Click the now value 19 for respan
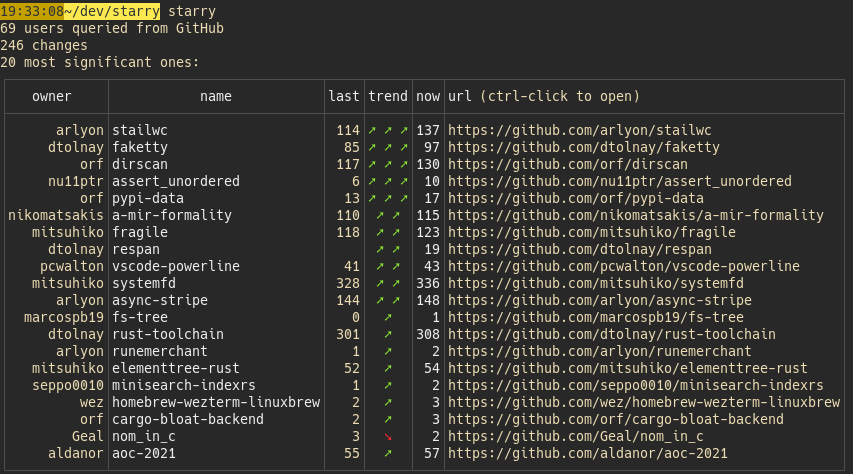This screenshot has width=853, height=474. pyautogui.click(x=432, y=249)
